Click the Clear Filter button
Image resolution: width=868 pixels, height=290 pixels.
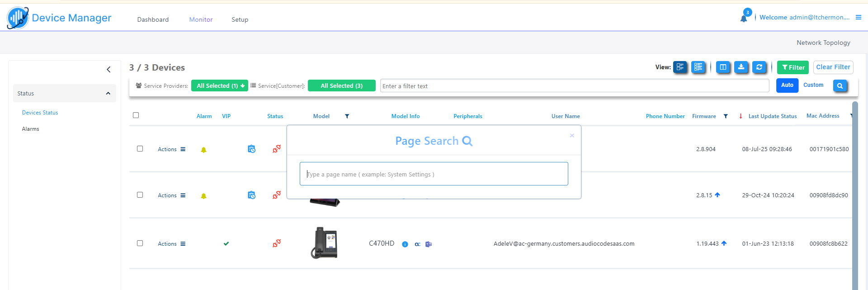click(833, 67)
